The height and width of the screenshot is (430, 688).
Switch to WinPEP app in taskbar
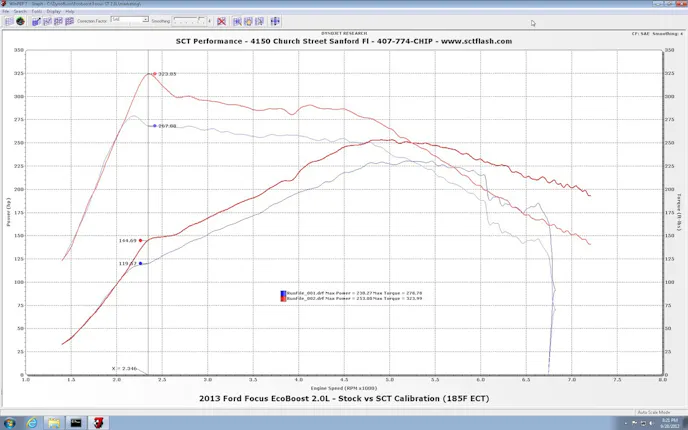pyautogui.click(x=98, y=422)
